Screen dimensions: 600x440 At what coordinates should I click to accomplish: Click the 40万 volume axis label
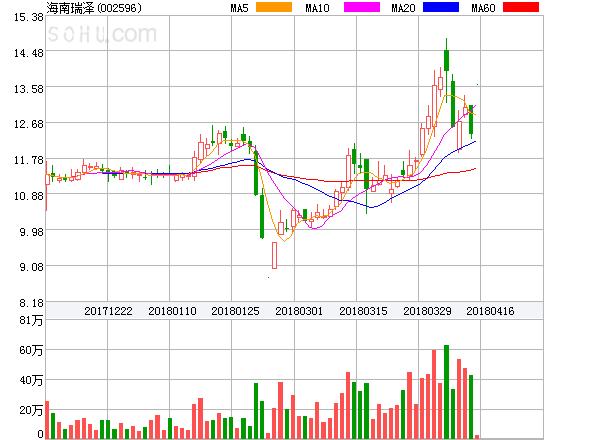(x=31, y=380)
